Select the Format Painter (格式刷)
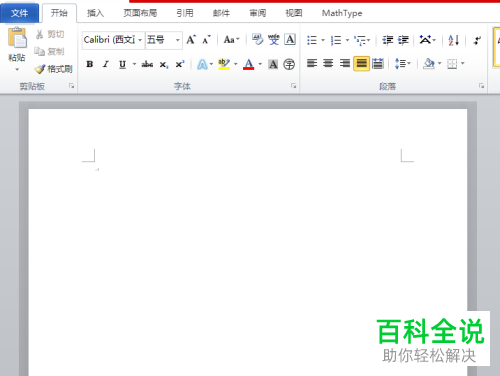 coord(53,69)
